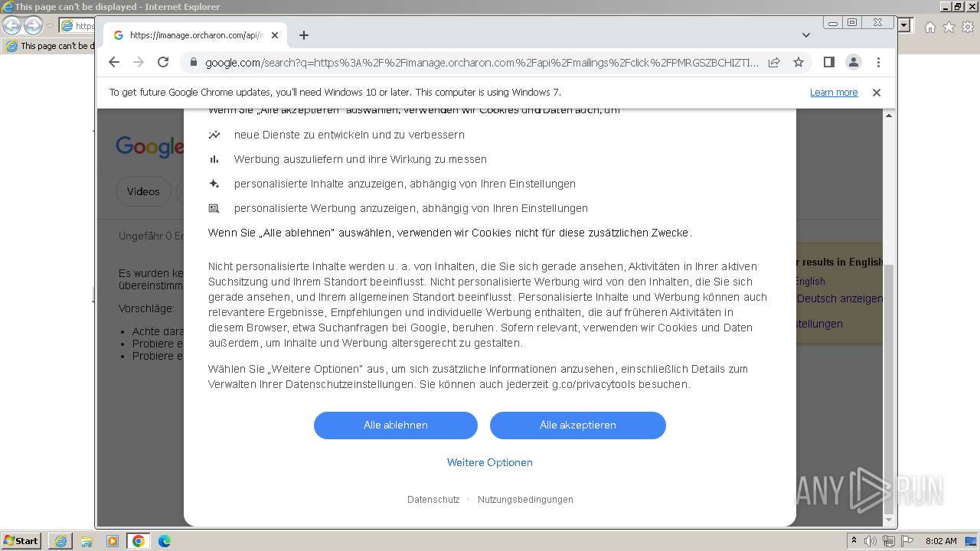The image size is (980, 551).
Task: Go back in the Chrome toolbar
Action: 114,62
